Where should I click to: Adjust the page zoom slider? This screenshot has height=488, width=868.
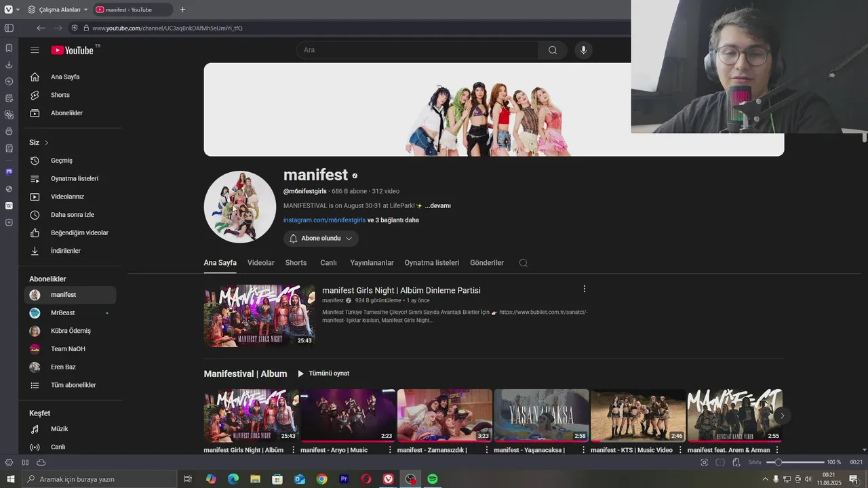point(795,462)
